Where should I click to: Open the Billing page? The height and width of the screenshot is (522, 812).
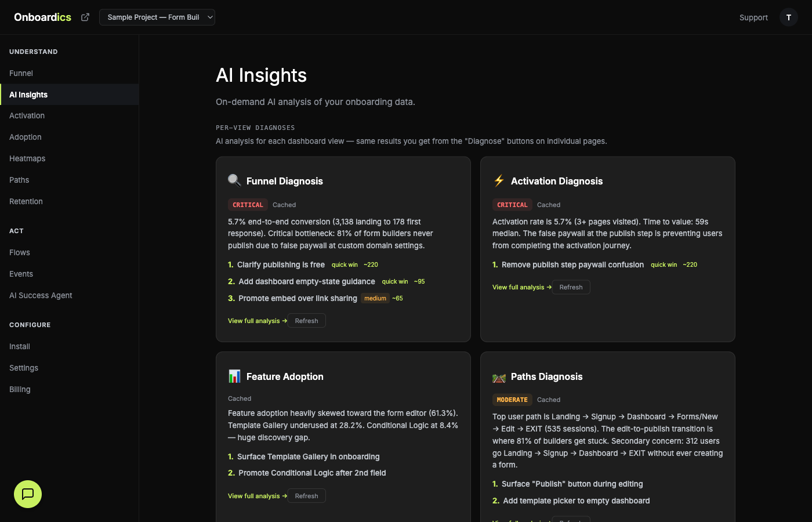19,389
